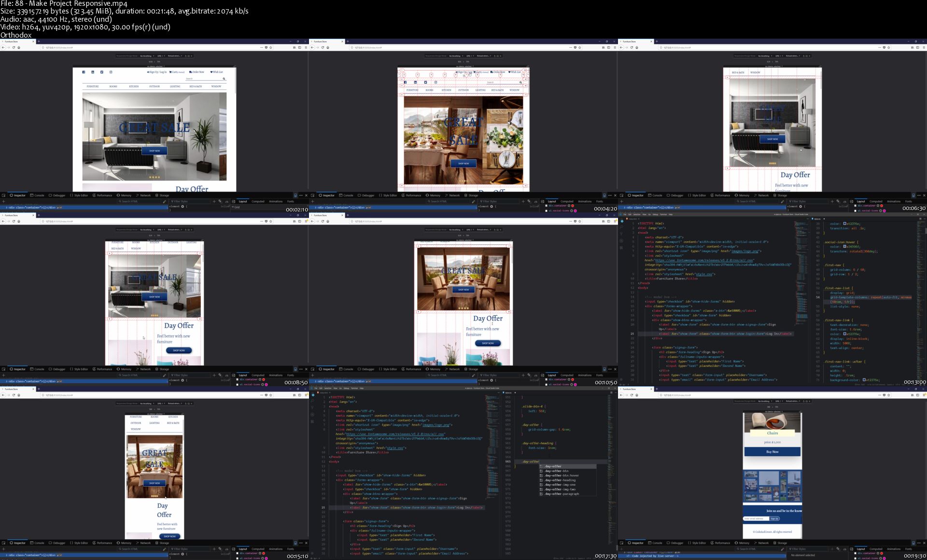Open VS Code File menu in 00:13:00 frame
The width and height of the screenshot is (927, 560).
click(625, 214)
